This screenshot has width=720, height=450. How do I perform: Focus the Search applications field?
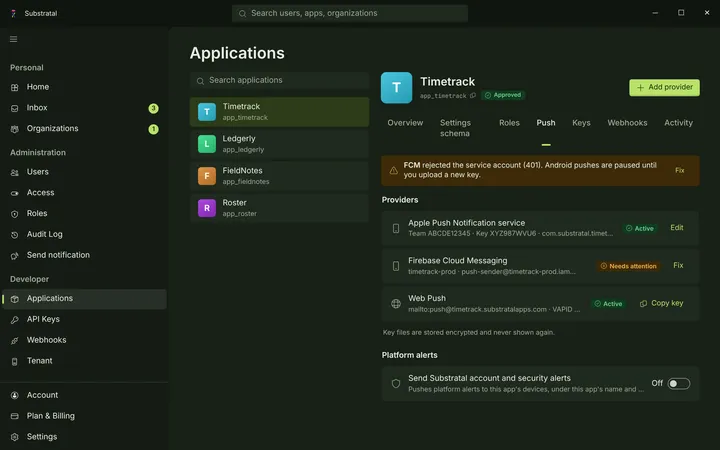click(279, 80)
